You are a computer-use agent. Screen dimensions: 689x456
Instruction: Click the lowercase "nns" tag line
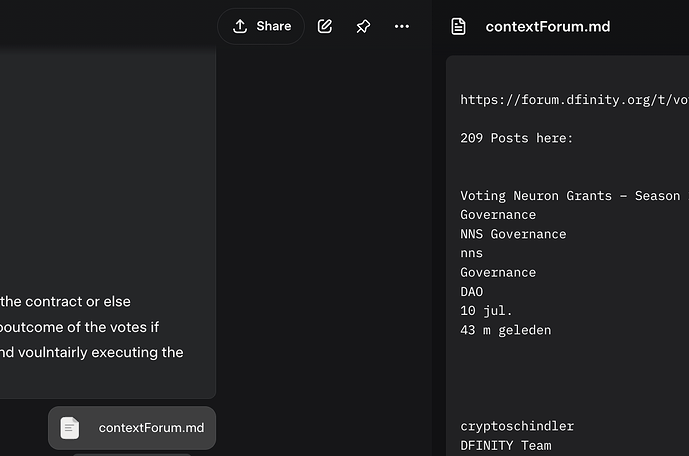tap(472, 253)
